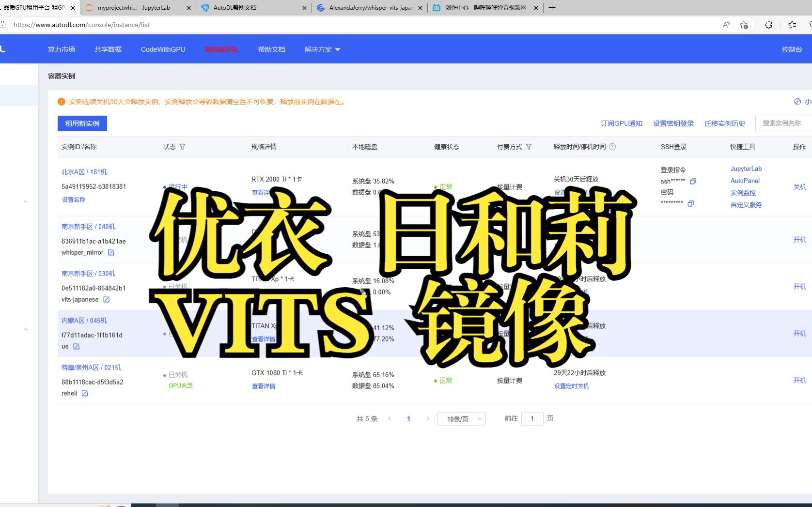The image size is (812, 507).
Task: Click 设置定时关机 for the reheli instance
Action: (x=572, y=386)
